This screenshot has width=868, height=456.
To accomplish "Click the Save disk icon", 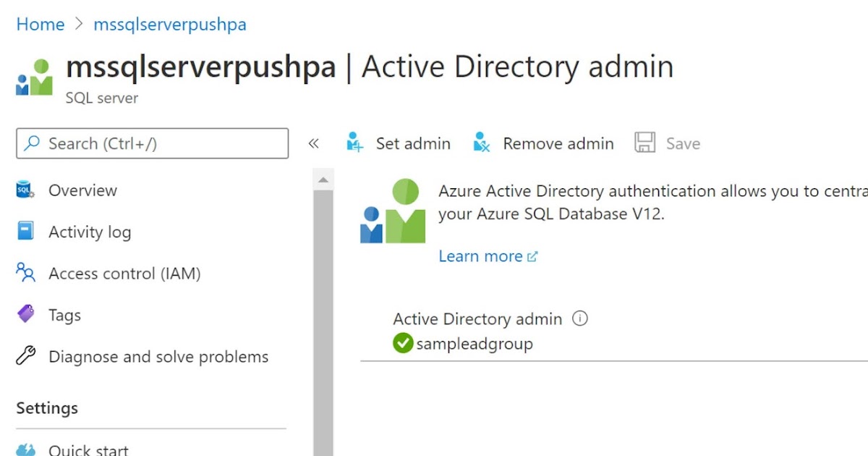I will (x=644, y=143).
